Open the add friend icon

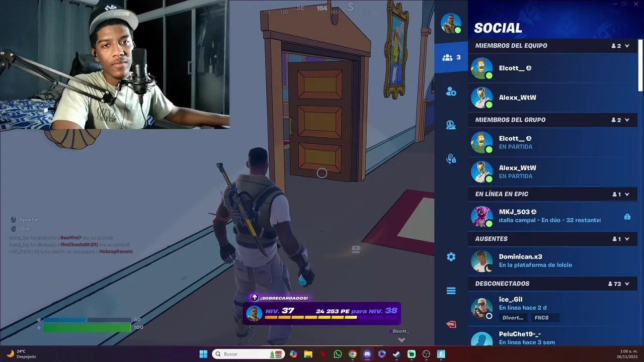pyautogui.click(x=451, y=92)
